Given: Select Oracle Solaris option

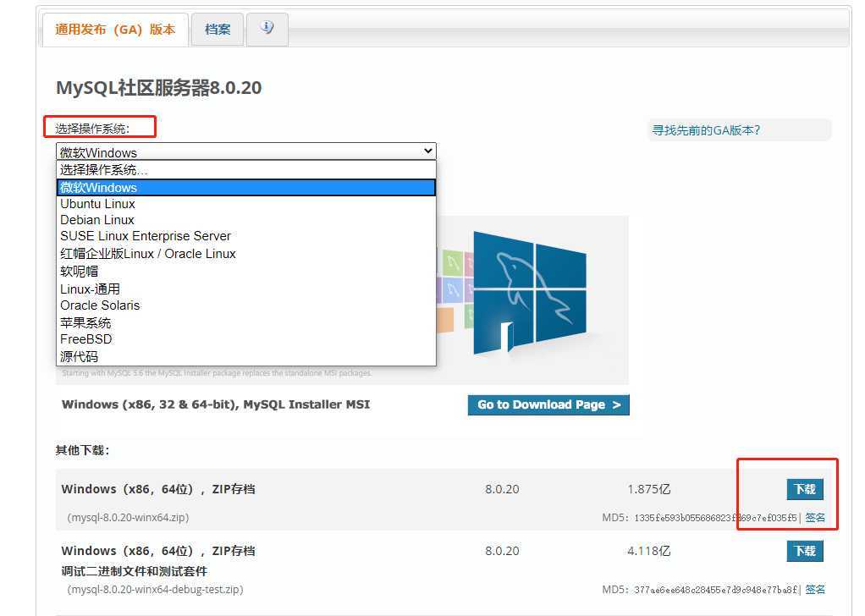Looking at the screenshot, I should pos(246,305).
